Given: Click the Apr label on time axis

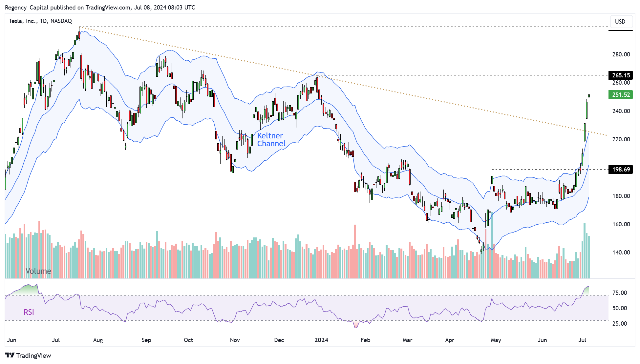Looking at the screenshot, I should click(x=450, y=340).
